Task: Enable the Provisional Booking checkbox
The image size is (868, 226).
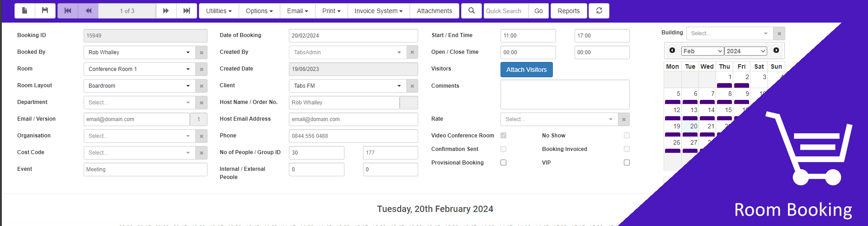Action: pyautogui.click(x=503, y=163)
